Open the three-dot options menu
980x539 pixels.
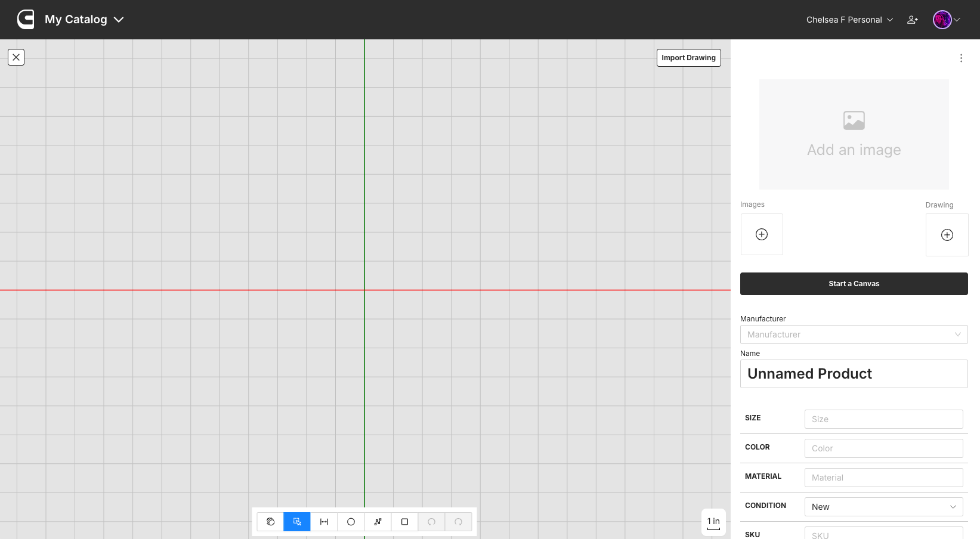coord(960,58)
